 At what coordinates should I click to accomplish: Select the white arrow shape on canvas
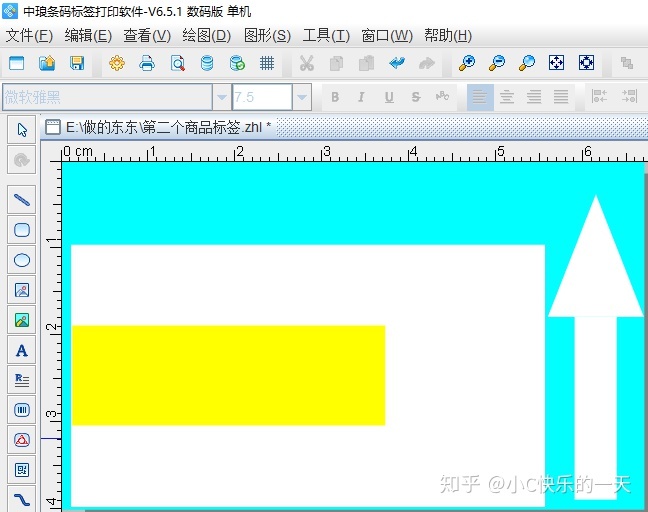tap(596, 347)
